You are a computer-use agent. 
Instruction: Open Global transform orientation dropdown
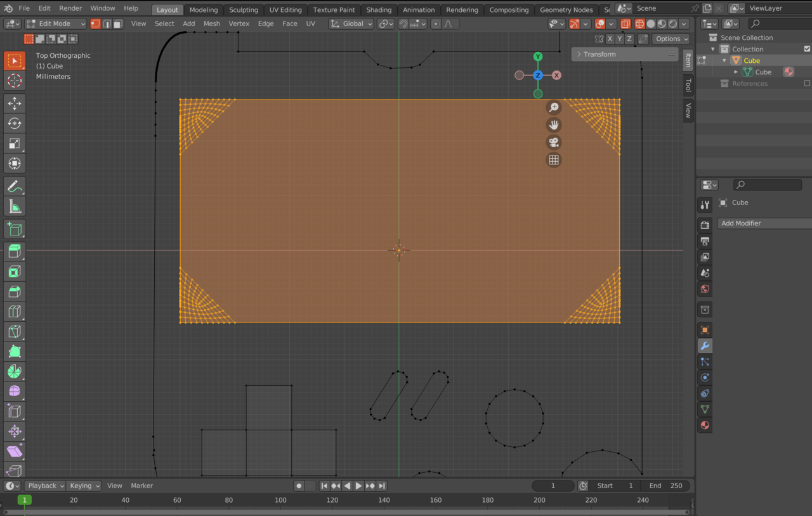(x=351, y=23)
